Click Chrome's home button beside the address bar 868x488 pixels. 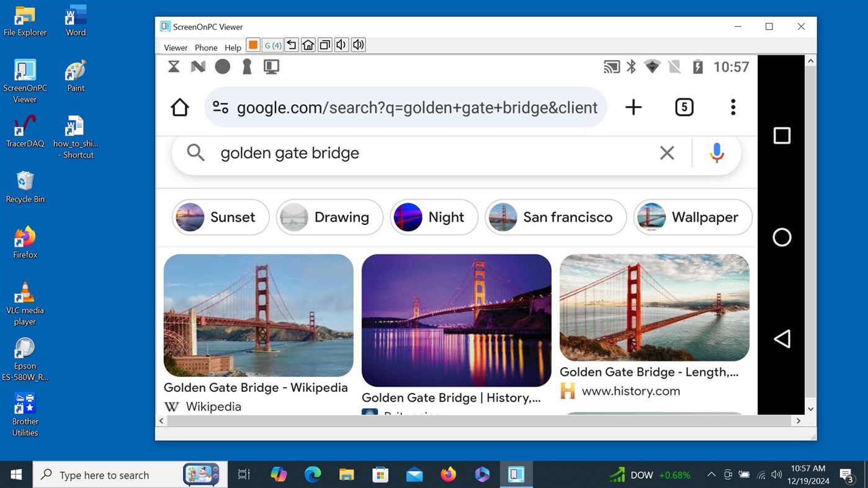pos(179,107)
